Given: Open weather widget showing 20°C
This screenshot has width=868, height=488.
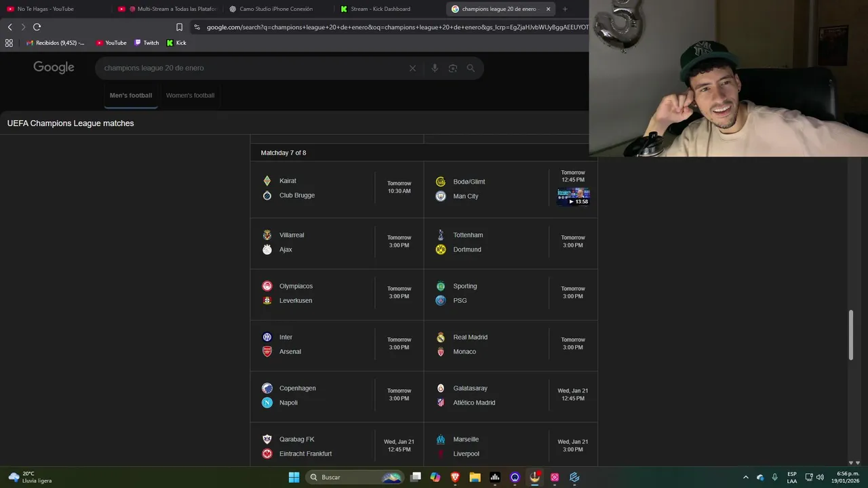Looking at the screenshot, I should (x=31, y=477).
